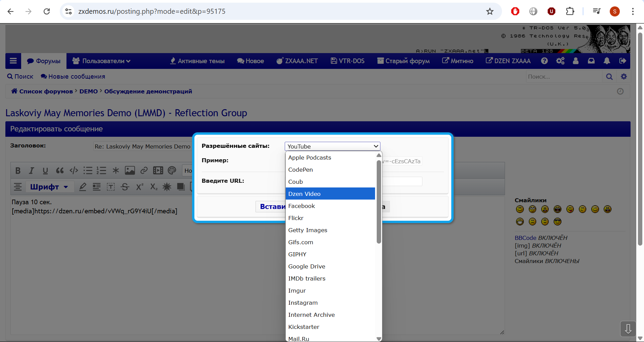Open the VTR-DOS link
Screen dimensions: 644x342
(x=348, y=61)
